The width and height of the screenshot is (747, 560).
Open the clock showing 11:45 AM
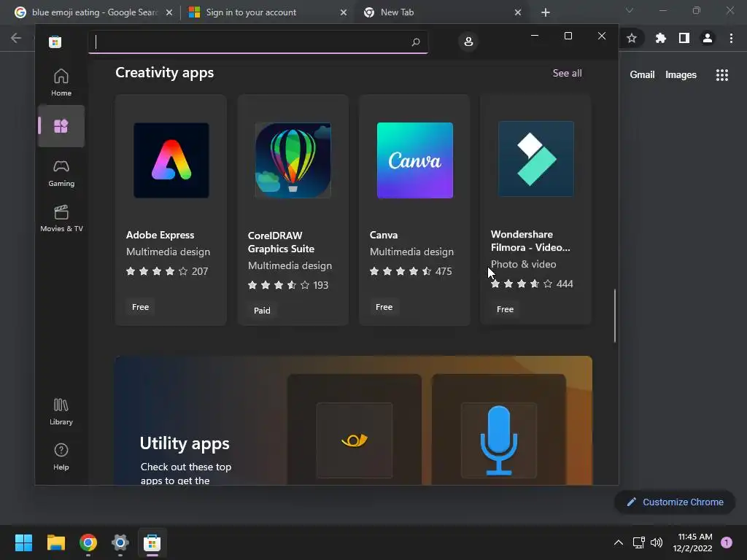tap(693, 542)
